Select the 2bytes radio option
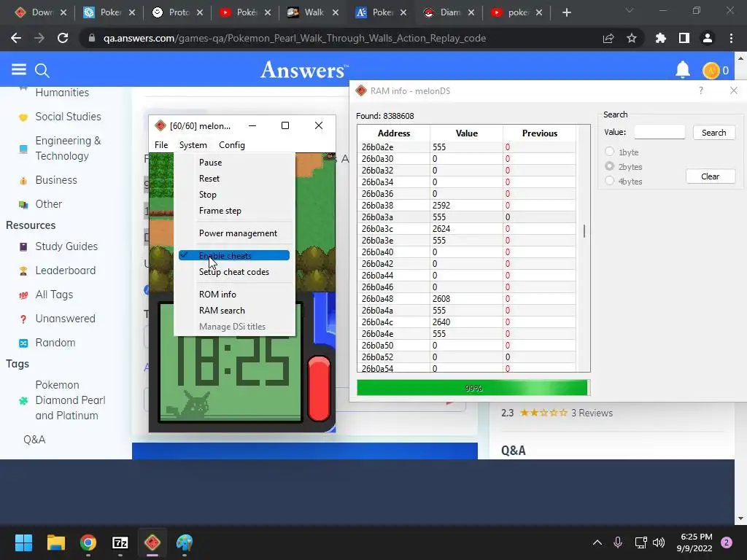The image size is (747, 560). pos(609,167)
